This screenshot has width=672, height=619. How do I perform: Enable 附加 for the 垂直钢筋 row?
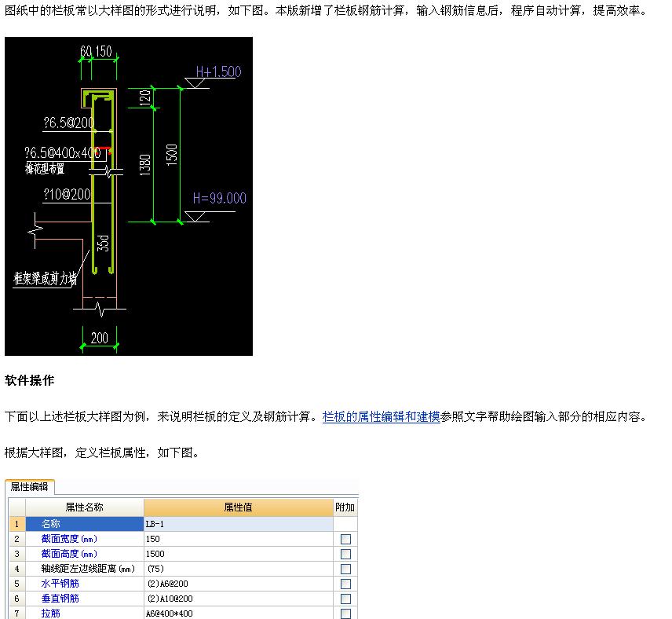(x=345, y=599)
